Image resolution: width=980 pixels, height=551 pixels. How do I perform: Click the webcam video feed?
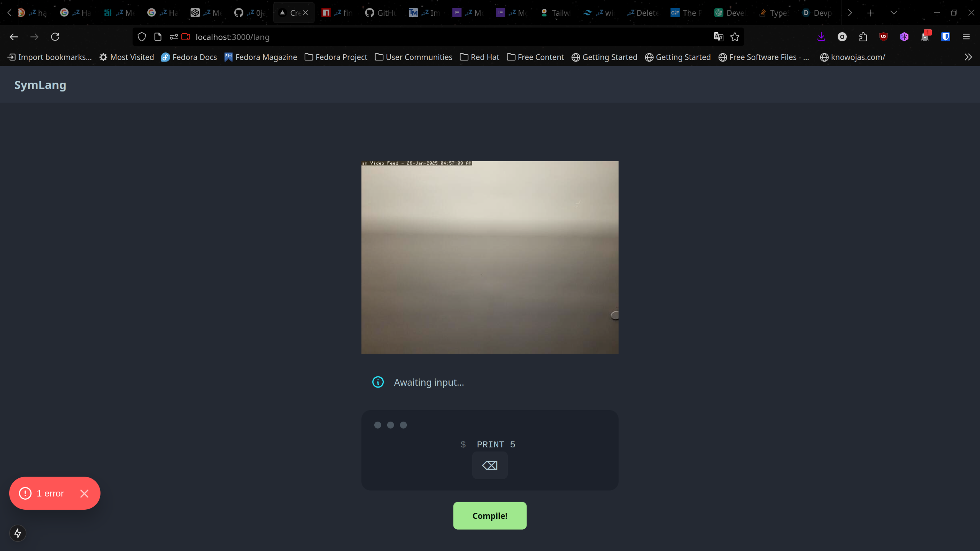pyautogui.click(x=489, y=257)
